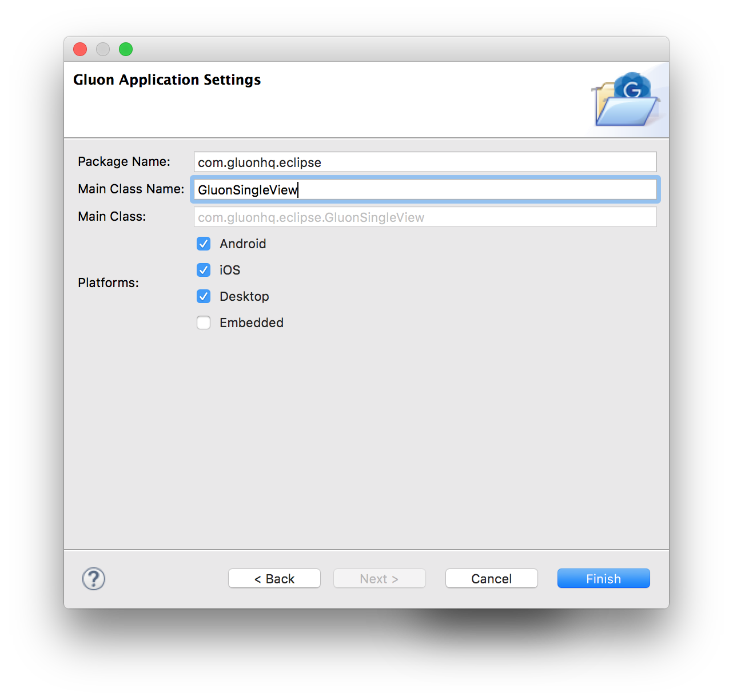Click the help question mark icon

pos(94,579)
